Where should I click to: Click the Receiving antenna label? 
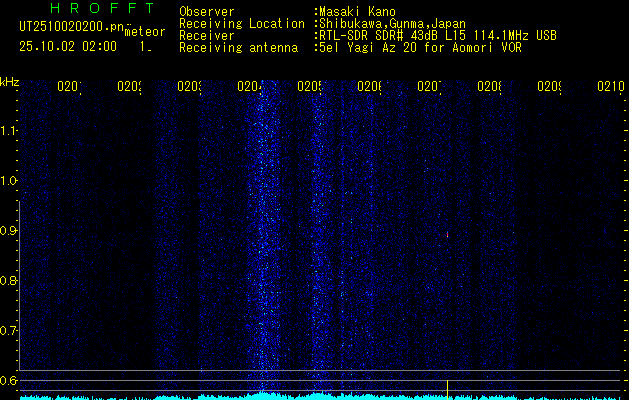pyautogui.click(x=239, y=48)
